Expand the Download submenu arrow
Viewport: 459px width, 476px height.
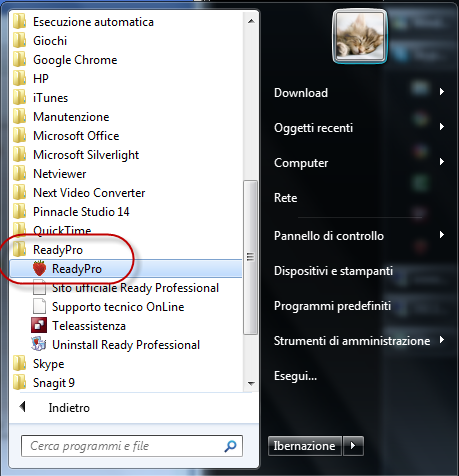tap(442, 91)
